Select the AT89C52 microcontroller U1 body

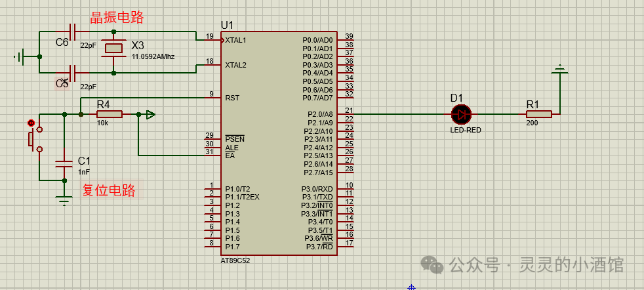point(279,143)
